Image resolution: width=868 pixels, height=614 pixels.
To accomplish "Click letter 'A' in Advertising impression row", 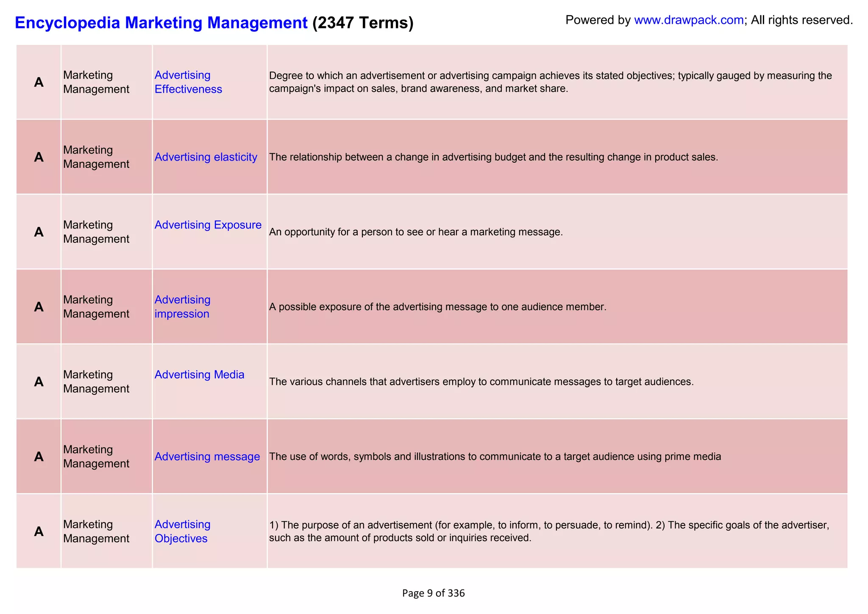I will point(39,307).
